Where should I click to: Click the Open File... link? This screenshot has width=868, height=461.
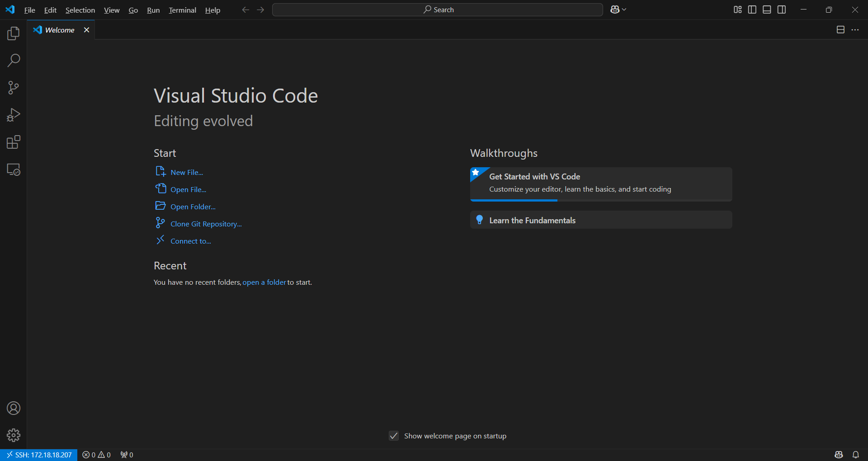188,189
